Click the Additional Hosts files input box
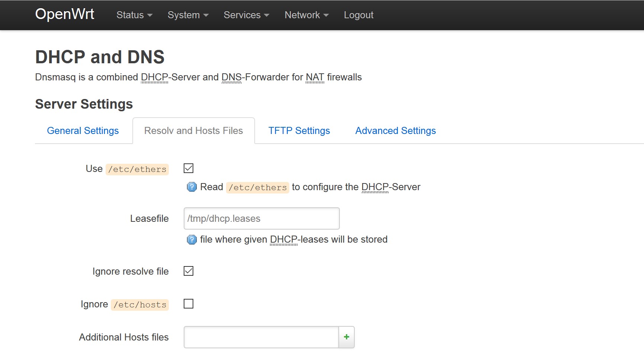Viewport: 644px width, 358px height. 261,337
